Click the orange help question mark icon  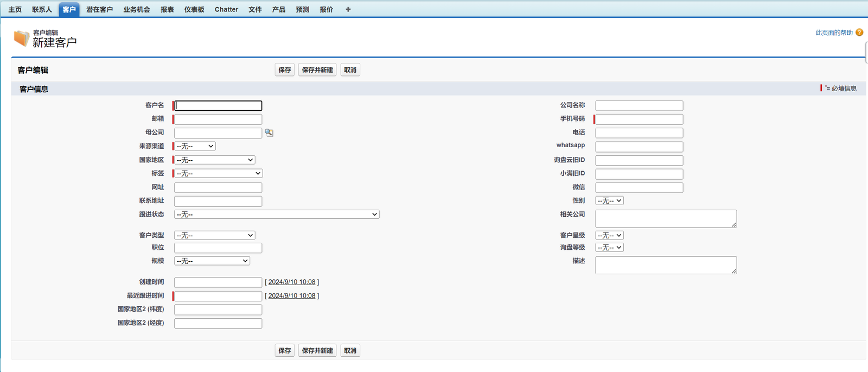tap(859, 33)
